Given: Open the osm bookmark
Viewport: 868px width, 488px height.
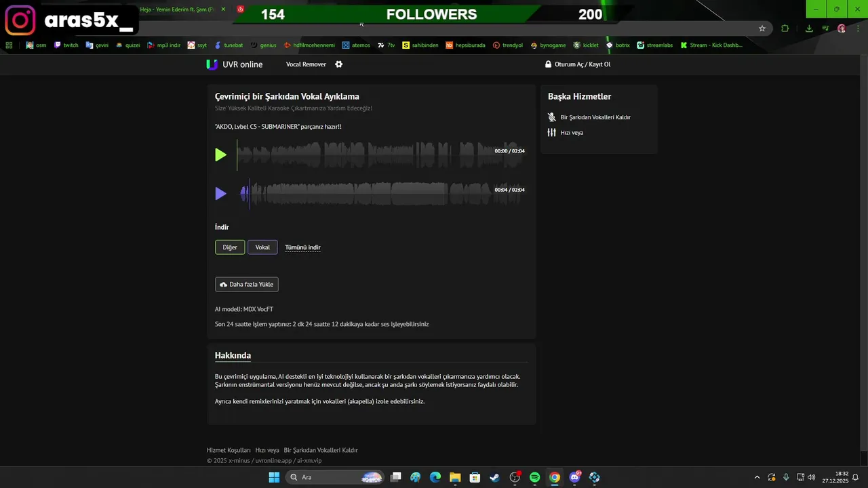Looking at the screenshot, I should click(37, 45).
